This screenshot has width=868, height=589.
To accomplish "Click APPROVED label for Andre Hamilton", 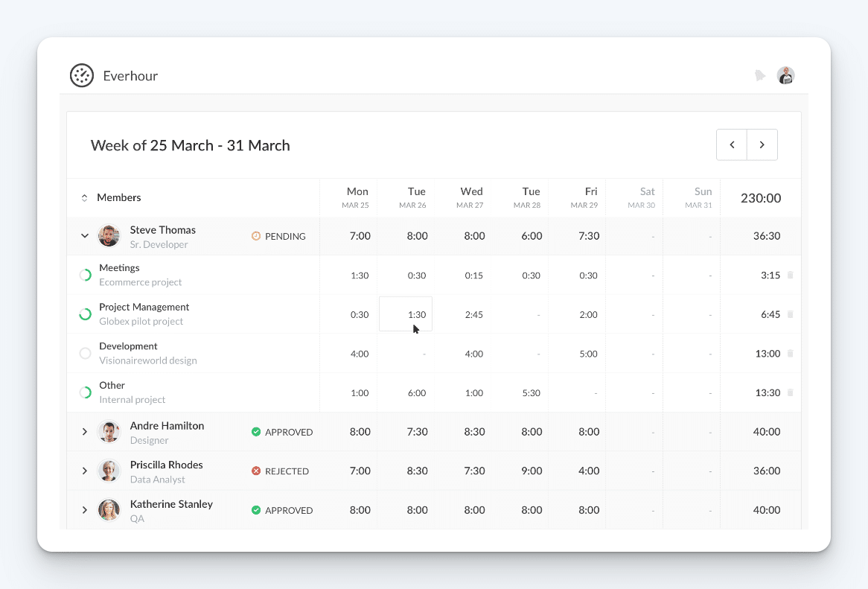I will 289,433.
